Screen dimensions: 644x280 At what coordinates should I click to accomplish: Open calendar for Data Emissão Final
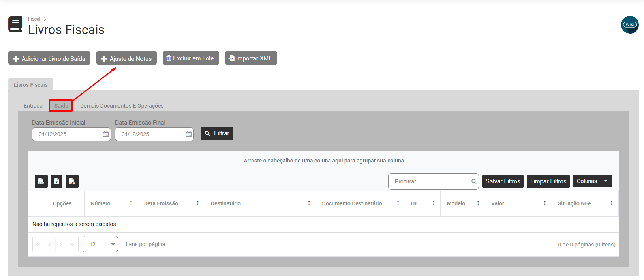pos(189,134)
